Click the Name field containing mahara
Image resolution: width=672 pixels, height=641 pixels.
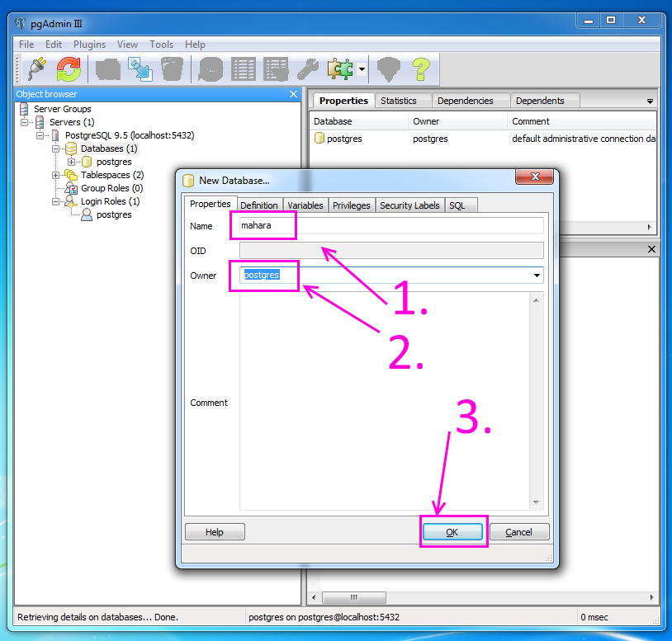click(391, 226)
